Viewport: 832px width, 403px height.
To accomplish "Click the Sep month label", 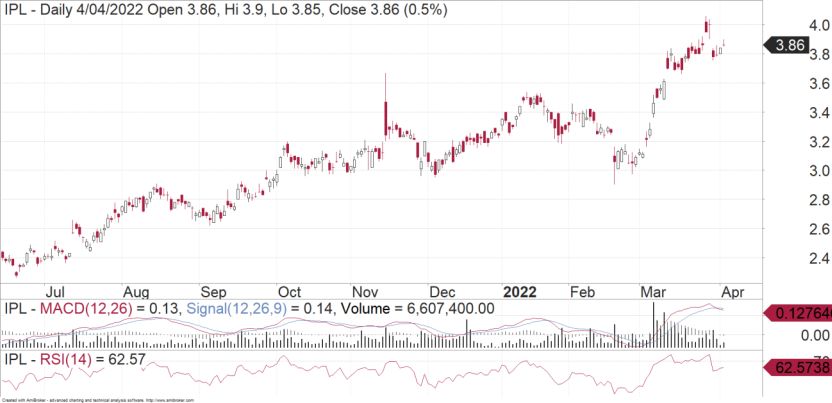I will tap(214, 292).
